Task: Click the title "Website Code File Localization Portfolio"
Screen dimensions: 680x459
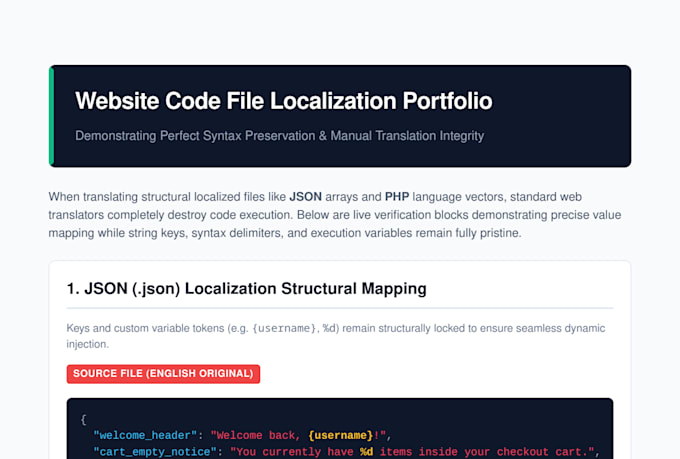Action: tap(284, 101)
